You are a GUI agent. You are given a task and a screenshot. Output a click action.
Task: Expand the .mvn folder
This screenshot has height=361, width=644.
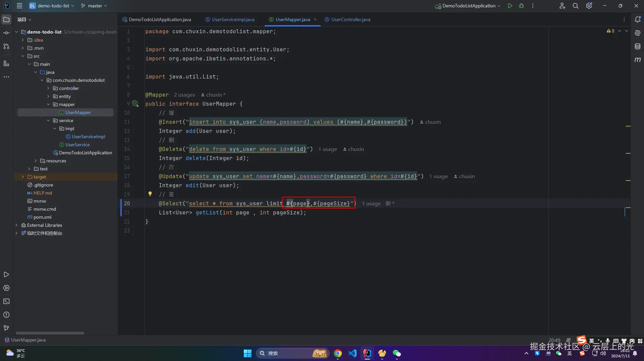[22, 48]
